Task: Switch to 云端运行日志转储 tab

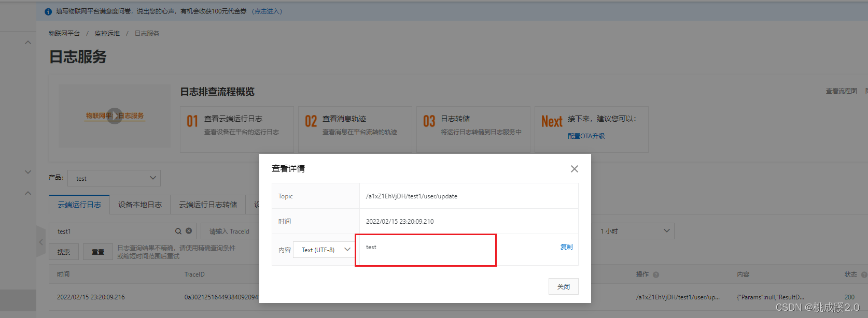Action: pos(208,205)
